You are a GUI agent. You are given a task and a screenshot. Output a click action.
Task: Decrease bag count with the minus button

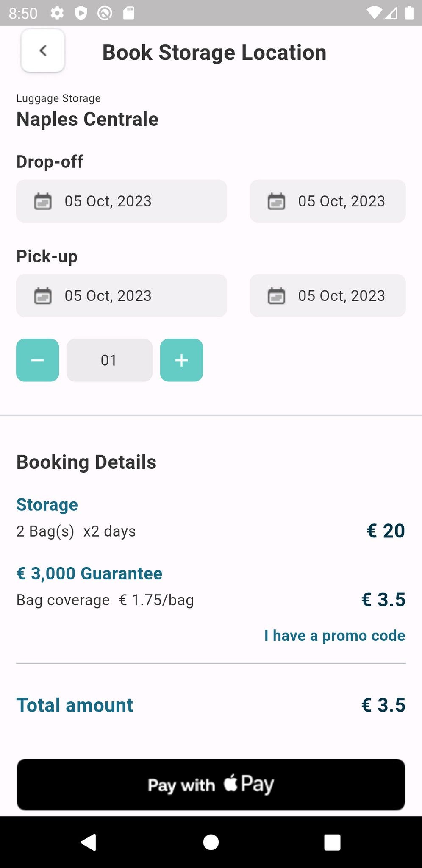pyautogui.click(x=37, y=360)
